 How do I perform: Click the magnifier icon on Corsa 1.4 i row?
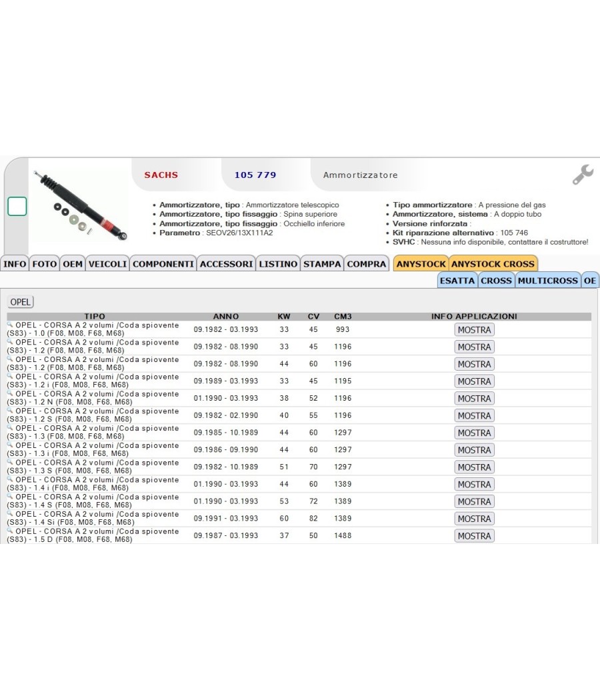10,479
